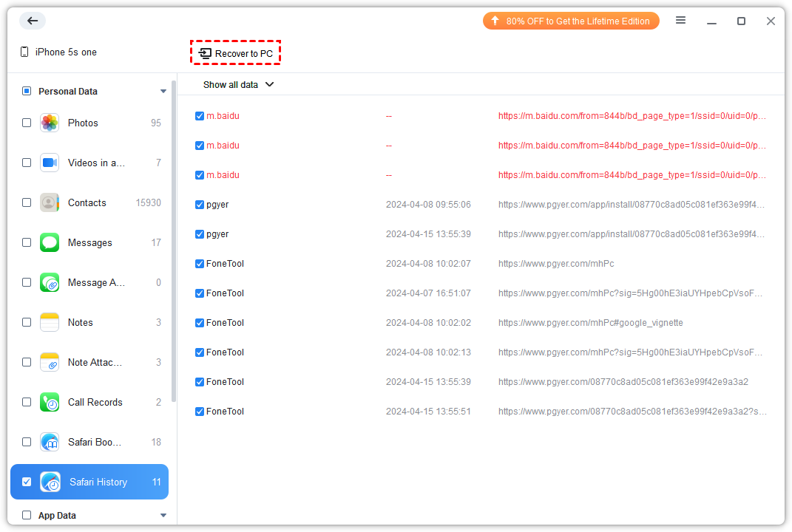Viewport: 792px width, 532px height.
Task: Select the Messages green bubble icon
Action: click(50, 243)
